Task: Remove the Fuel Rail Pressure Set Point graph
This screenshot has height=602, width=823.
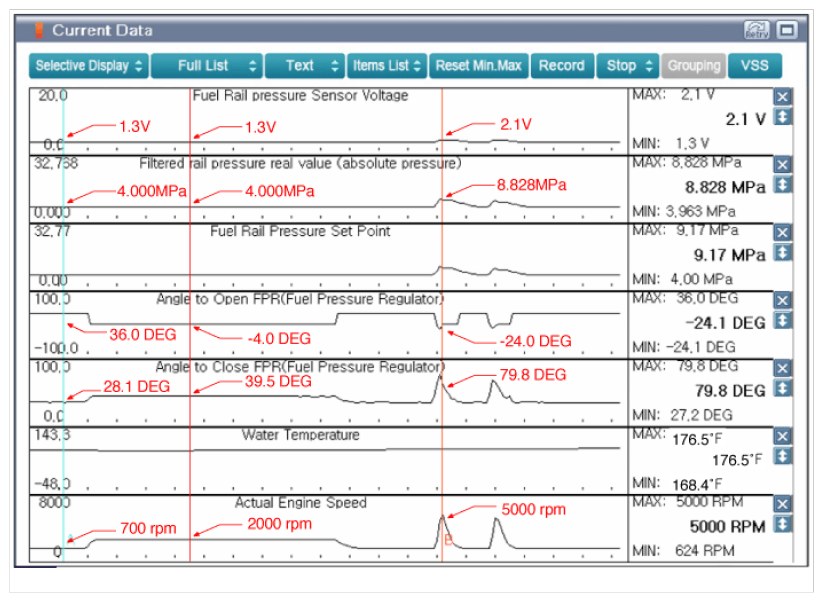Action: coord(783,232)
